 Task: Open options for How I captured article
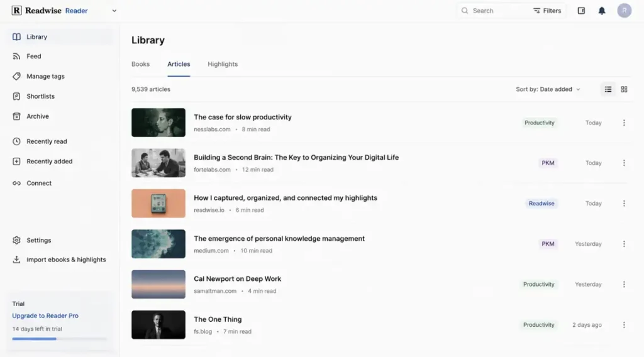click(x=624, y=204)
